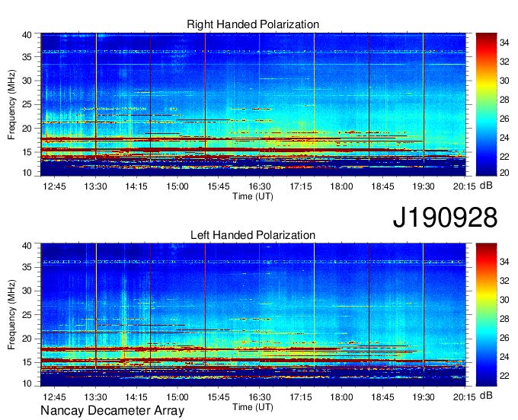The height and width of the screenshot is (420, 518).
Task: Click inside the Left Handed Polarization spectrogram
Action: point(253,315)
